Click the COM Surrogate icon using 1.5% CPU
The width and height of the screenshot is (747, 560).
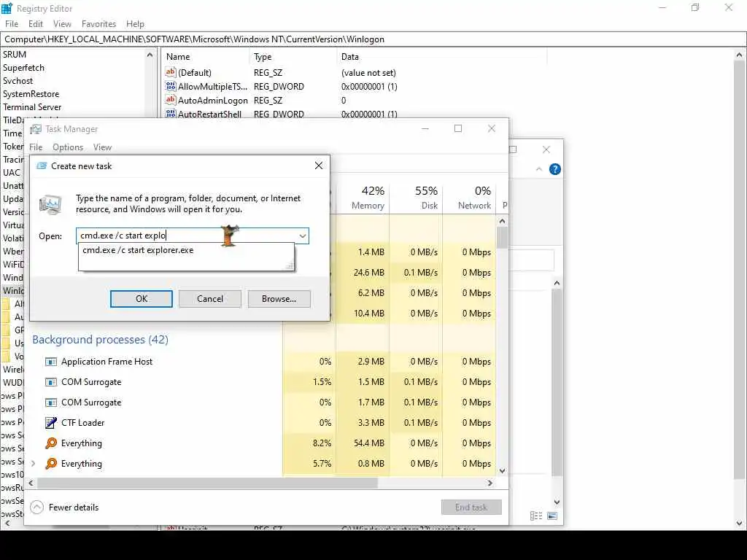(x=51, y=382)
